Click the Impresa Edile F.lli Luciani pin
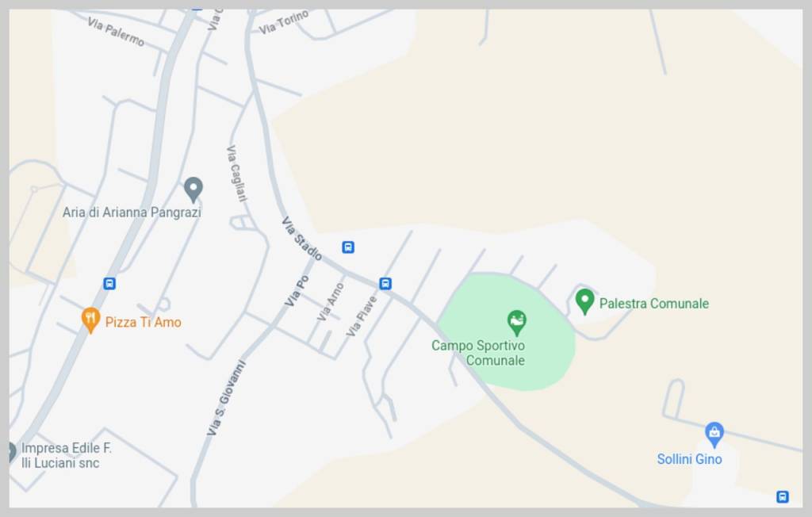Image resolution: width=812 pixels, height=517 pixels. point(11,452)
